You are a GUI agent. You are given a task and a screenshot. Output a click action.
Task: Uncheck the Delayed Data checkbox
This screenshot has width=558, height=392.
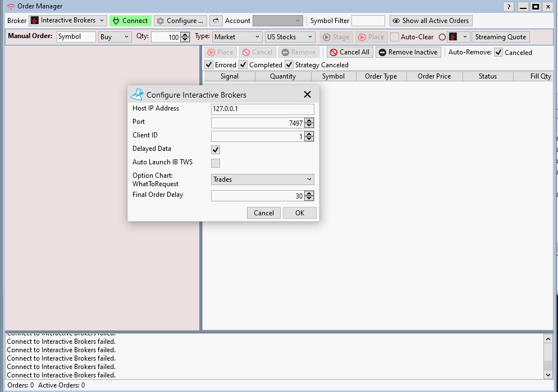[216, 150]
